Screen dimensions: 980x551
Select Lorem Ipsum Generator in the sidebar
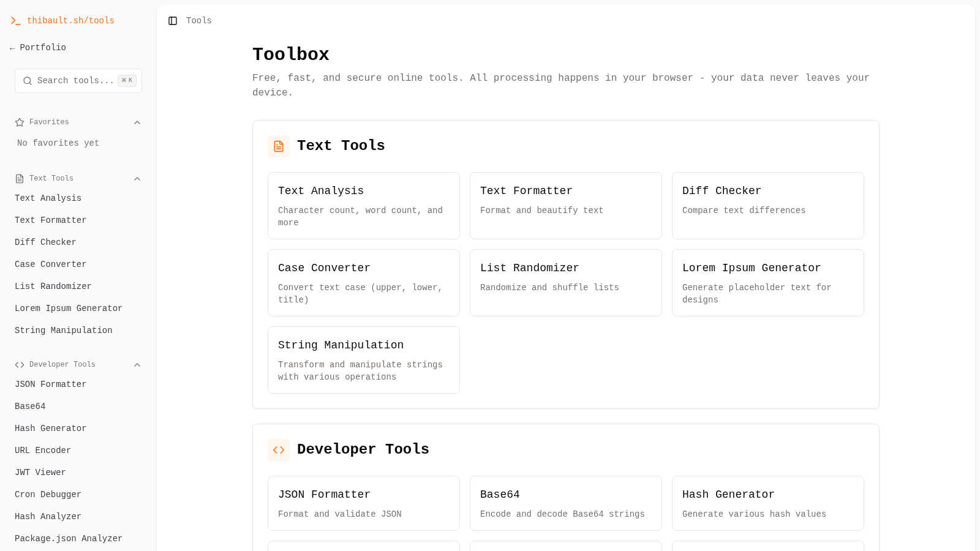tap(78, 309)
